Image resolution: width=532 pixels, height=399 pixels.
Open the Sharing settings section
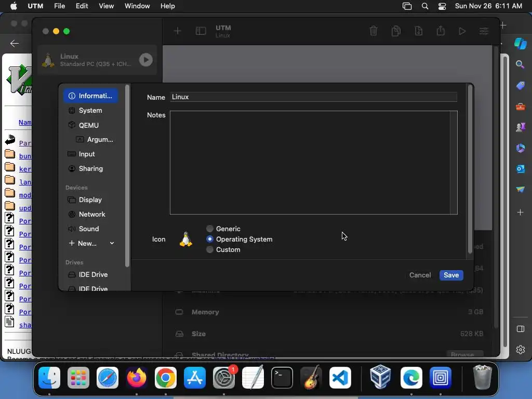tap(90, 169)
